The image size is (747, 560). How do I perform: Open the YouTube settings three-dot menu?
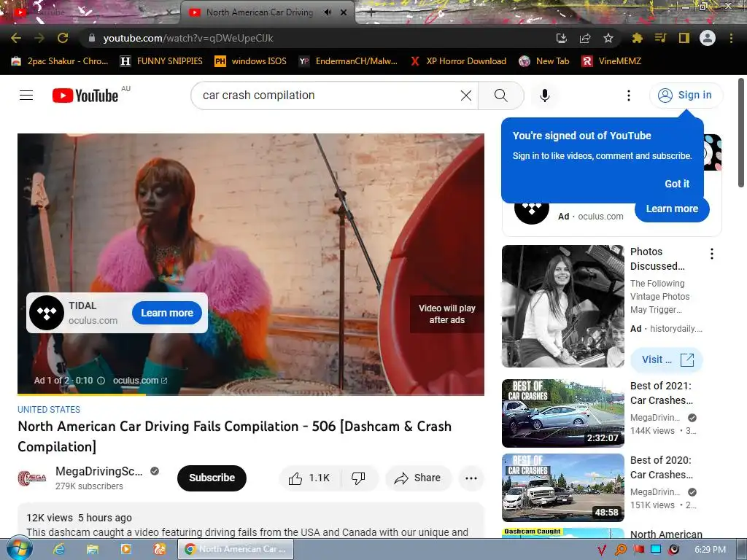629,96
